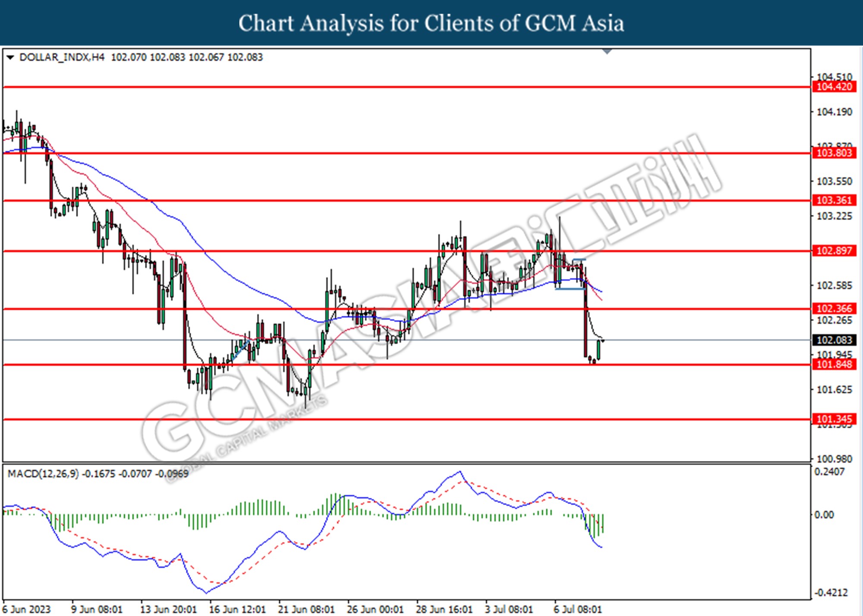The image size is (863, 616).
Task: Click the DOLLAR_INDX,H4 symbol title text
Action: (62, 57)
